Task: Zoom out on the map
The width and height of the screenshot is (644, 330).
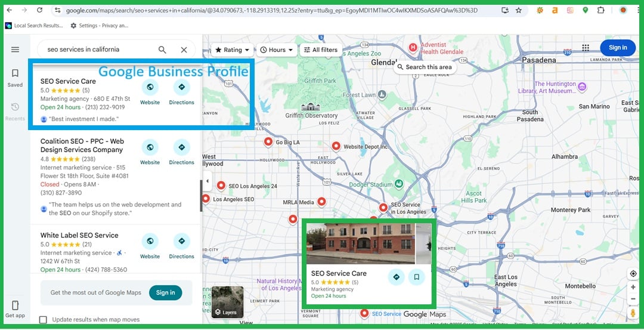Action: [x=633, y=299]
